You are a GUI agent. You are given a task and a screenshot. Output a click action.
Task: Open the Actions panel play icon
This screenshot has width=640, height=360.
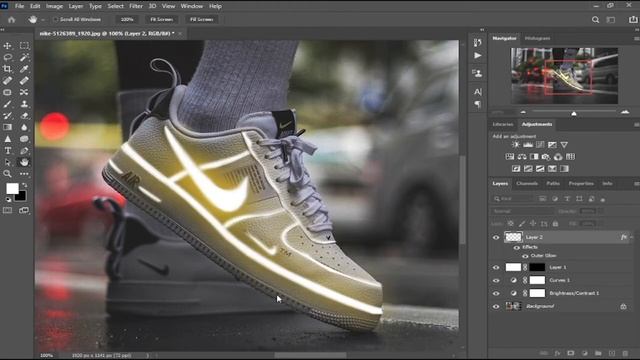(478, 56)
